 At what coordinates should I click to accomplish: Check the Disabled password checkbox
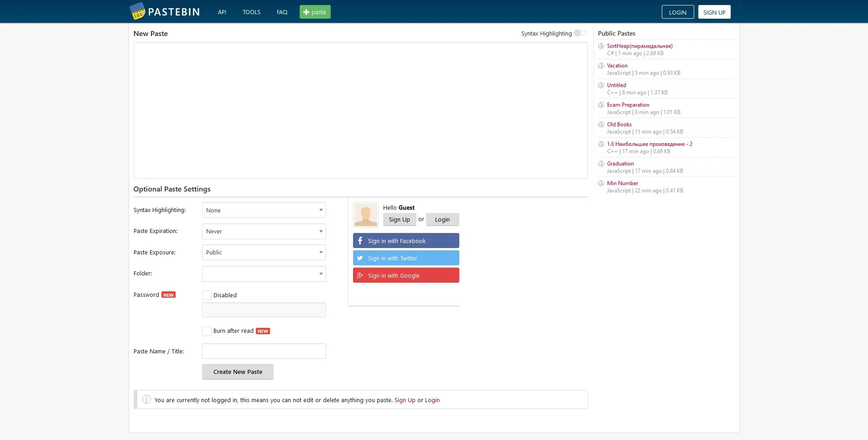coord(207,295)
